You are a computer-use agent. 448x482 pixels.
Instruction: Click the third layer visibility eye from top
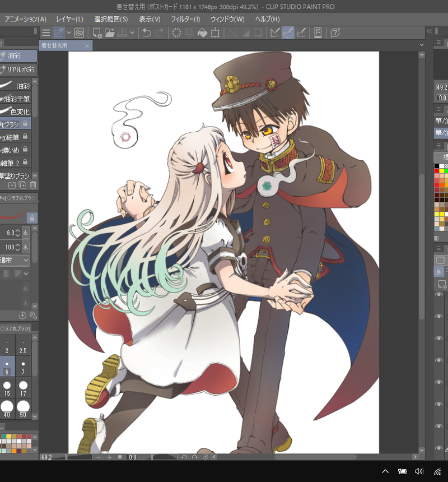pyautogui.click(x=439, y=338)
